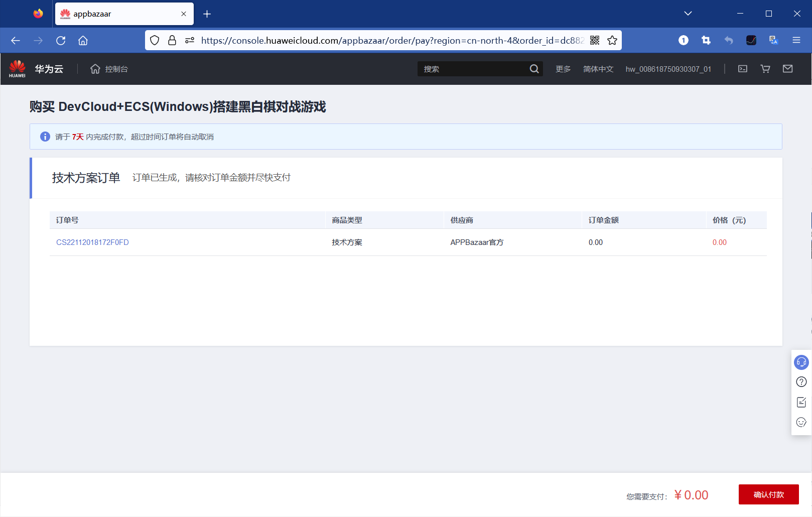The image size is (812, 517).
Task: Click the help question mark icon
Action: point(801,382)
